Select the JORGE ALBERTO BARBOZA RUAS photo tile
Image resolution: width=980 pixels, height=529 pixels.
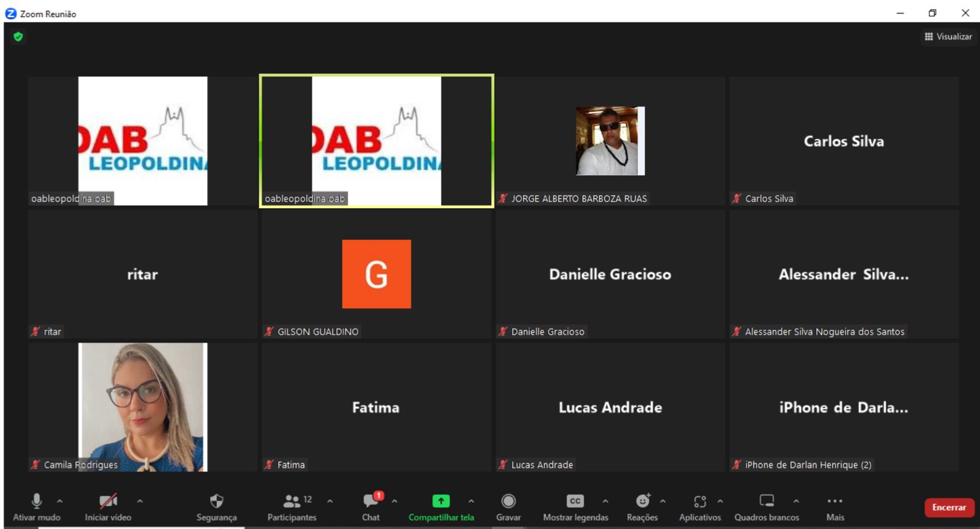610,141
